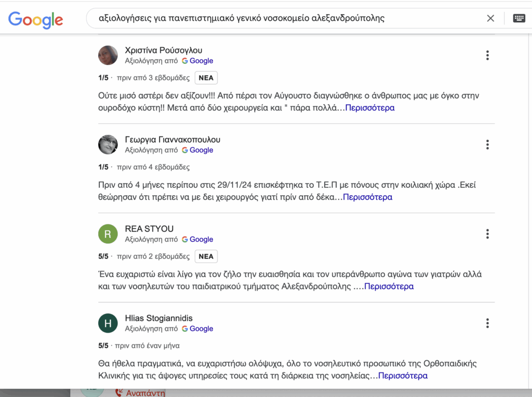Expand REA STYOU review with Περισσότερα
Viewport: 532px width, 397px height.
(x=389, y=286)
